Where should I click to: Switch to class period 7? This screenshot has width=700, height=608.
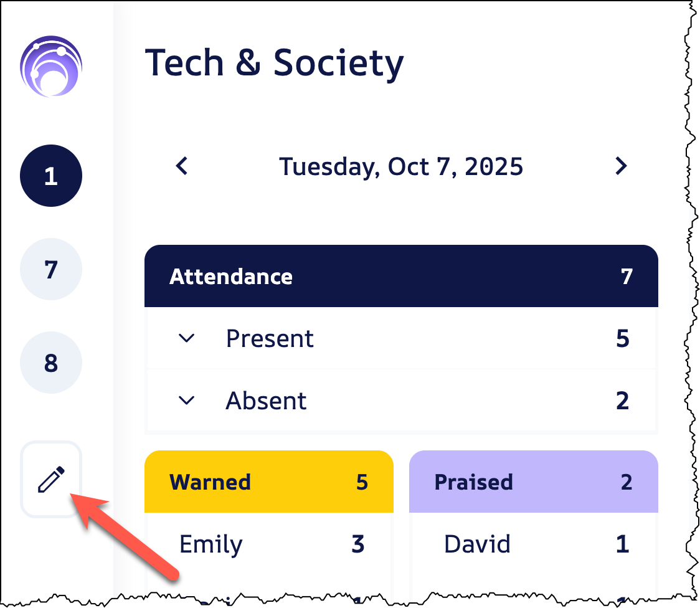pyautogui.click(x=51, y=270)
